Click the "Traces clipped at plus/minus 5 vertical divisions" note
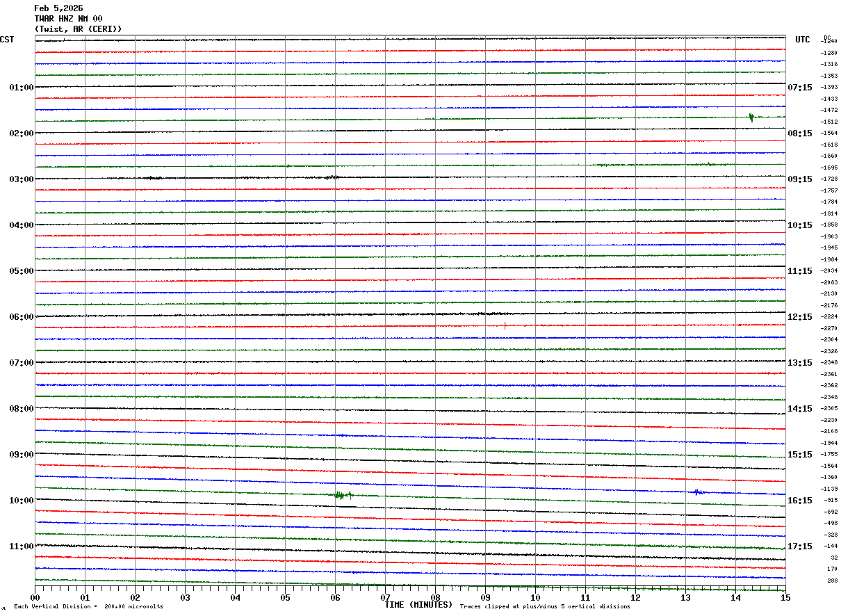 click(x=545, y=607)
